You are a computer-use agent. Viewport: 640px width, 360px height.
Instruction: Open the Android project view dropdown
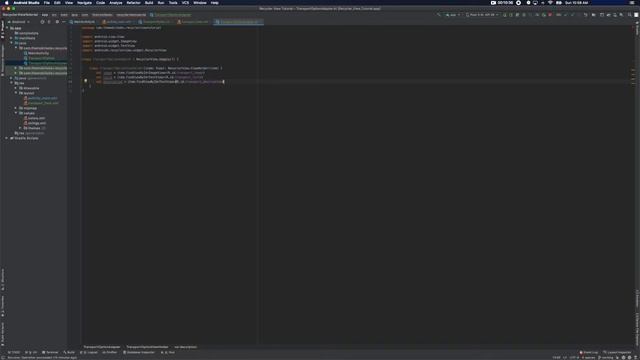pos(18,22)
